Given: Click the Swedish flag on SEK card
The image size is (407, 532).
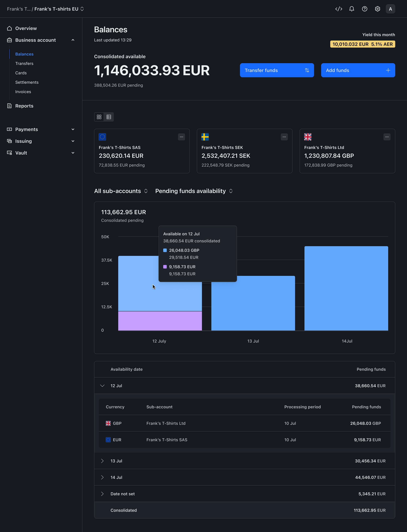Looking at the screenshot, I should [x=205, y=137].
